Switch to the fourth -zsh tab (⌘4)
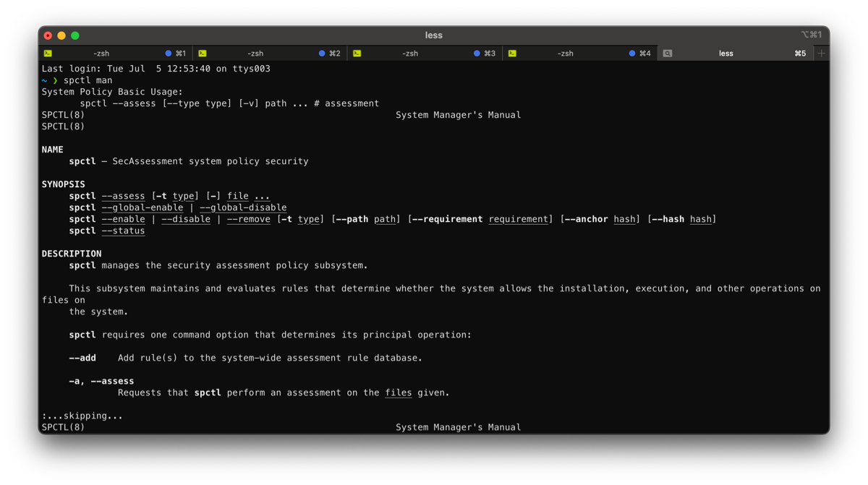This screenshot has width=868, height=485. pyautogui.click(x=579, y=53)
